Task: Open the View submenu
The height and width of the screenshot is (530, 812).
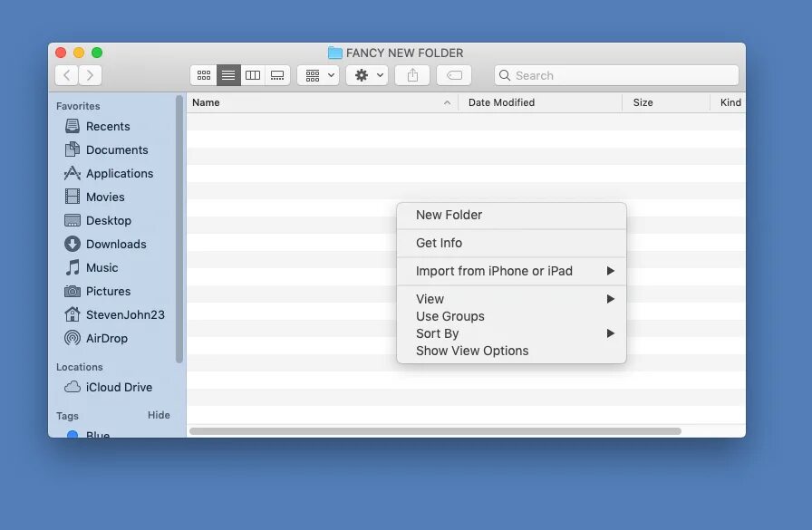Action: point(511,299)
